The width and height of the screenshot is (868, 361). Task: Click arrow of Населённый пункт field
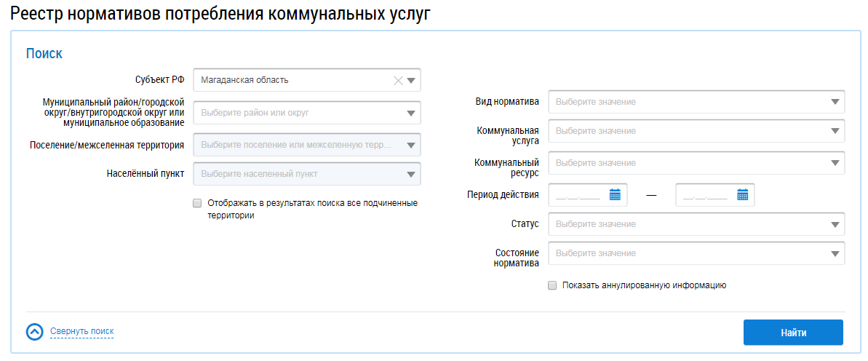(411, 174)
